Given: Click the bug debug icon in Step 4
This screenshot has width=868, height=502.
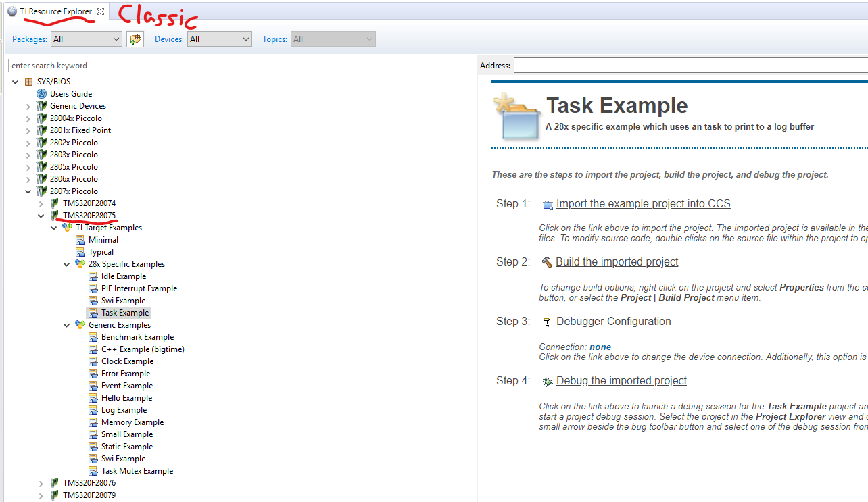Looking at the screenshot, I should [x=548, y=382].
